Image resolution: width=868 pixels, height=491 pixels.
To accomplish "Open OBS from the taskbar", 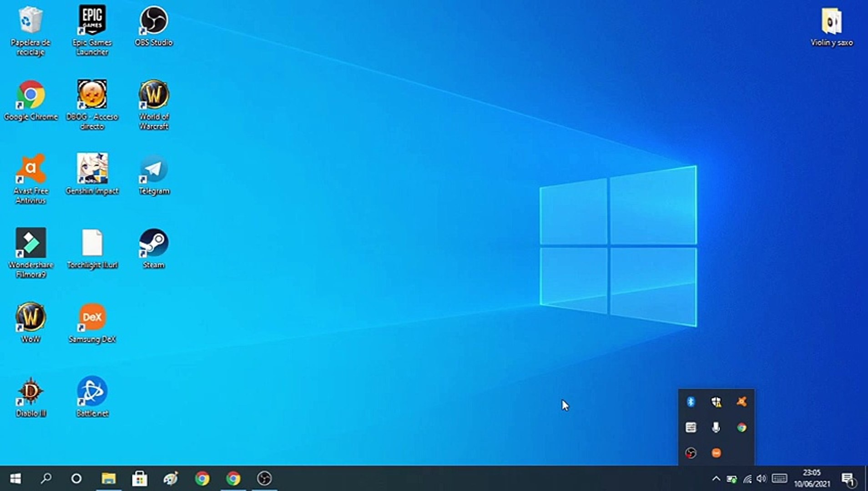I will [263, 478].
